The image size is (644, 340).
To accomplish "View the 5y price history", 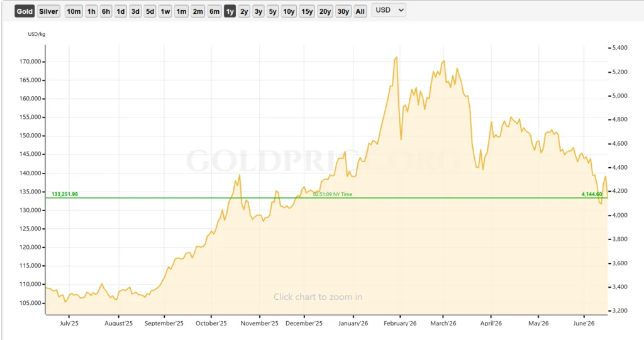I will [x=273, y=11].
